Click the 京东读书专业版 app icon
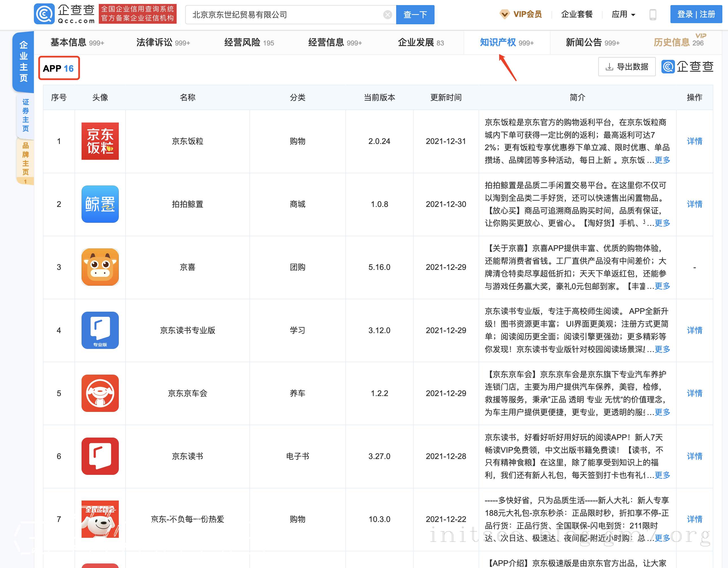 tap(100, 330)
